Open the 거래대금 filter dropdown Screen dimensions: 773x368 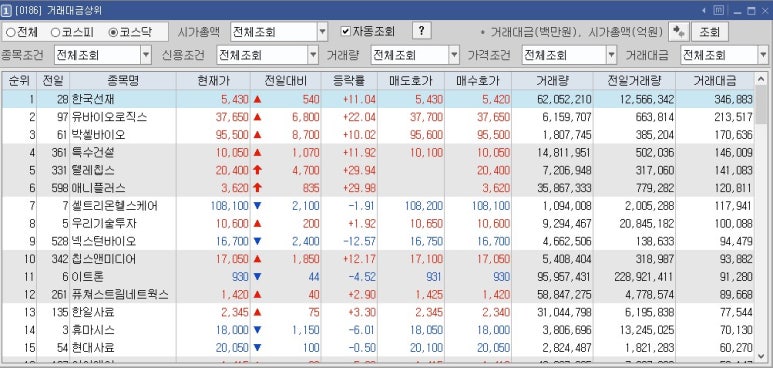coord(763,55)
